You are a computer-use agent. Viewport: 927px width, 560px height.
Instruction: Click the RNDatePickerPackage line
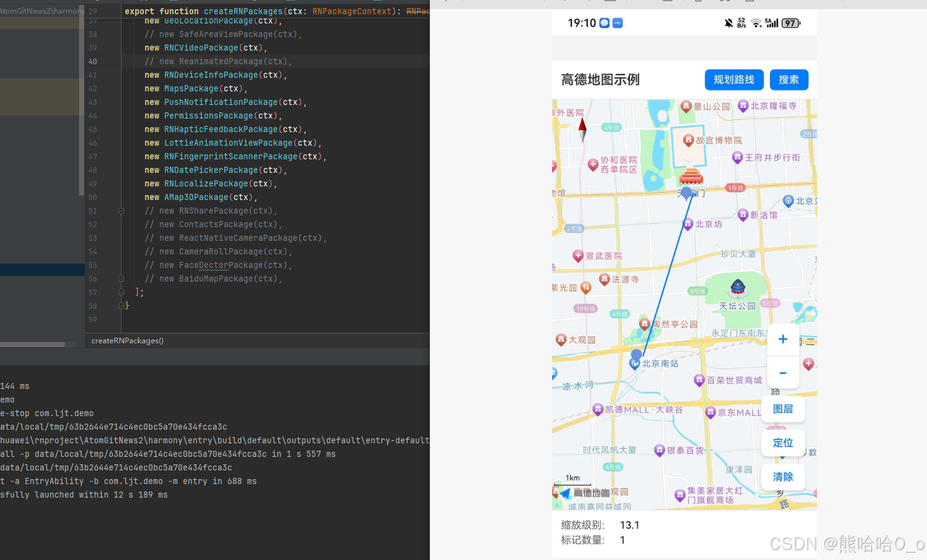click(216, 170)
